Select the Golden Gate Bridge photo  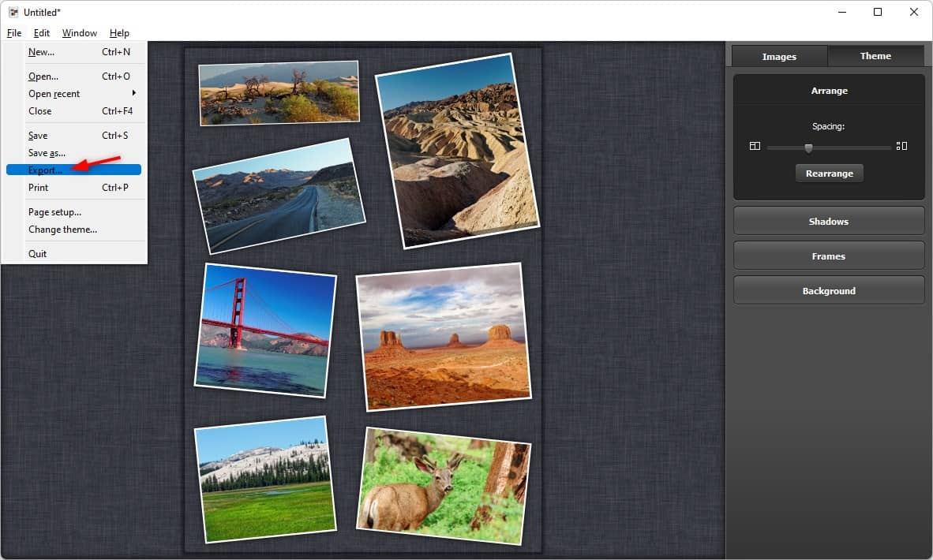click(265, 330)
